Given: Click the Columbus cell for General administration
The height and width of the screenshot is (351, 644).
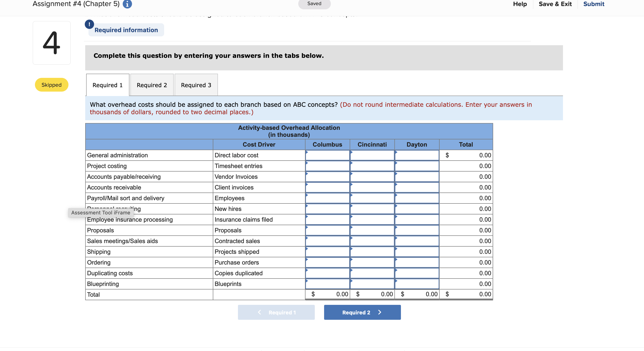Looking at the screenshot, I should [x=328, y=155].
